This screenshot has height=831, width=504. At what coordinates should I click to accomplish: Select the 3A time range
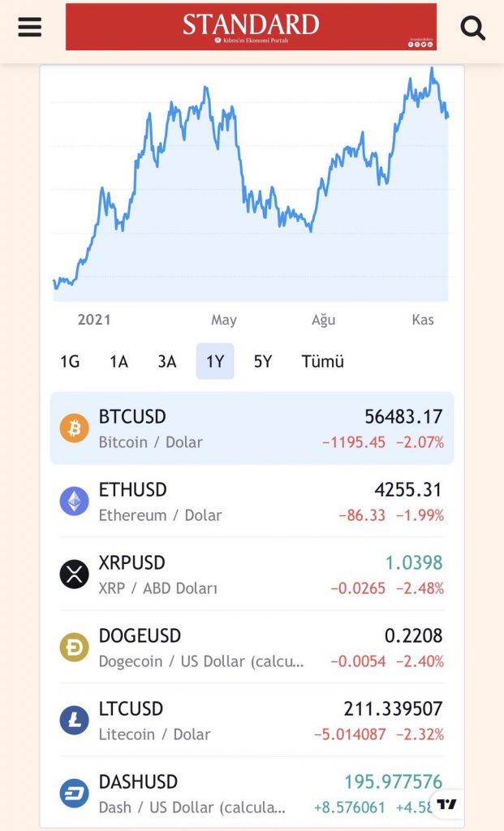(166, 361)
